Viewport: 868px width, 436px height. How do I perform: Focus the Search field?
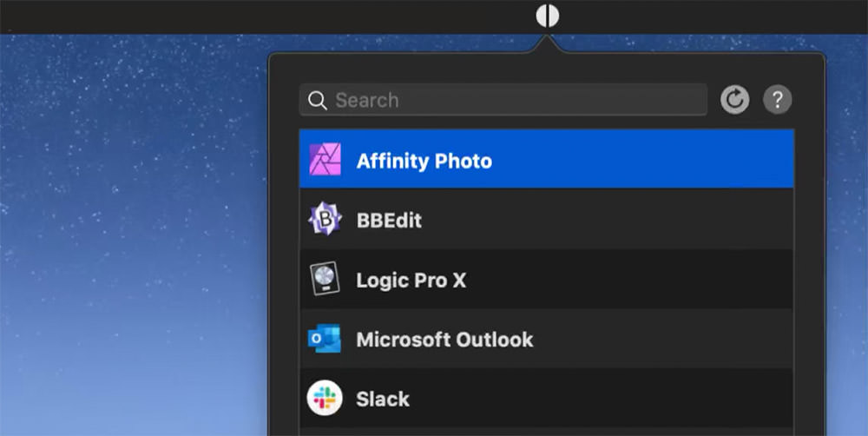click(503, 100)
